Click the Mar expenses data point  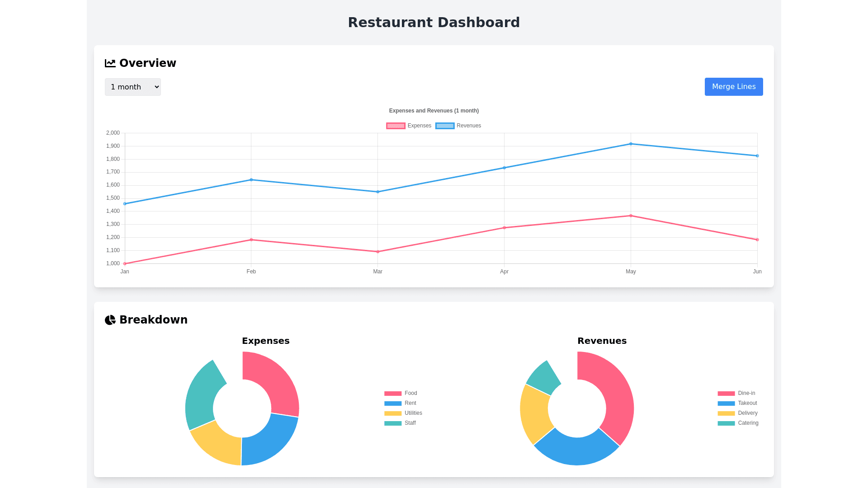point(378,252)
